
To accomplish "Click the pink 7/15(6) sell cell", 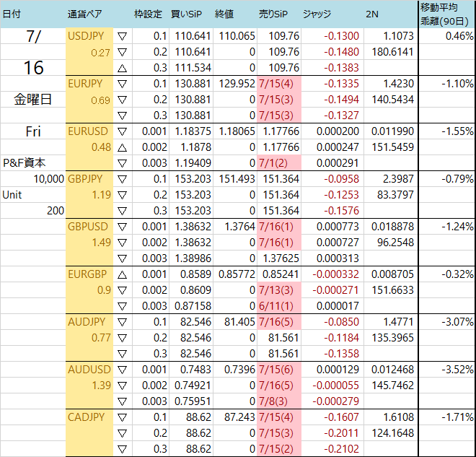I will click(279, 370).
